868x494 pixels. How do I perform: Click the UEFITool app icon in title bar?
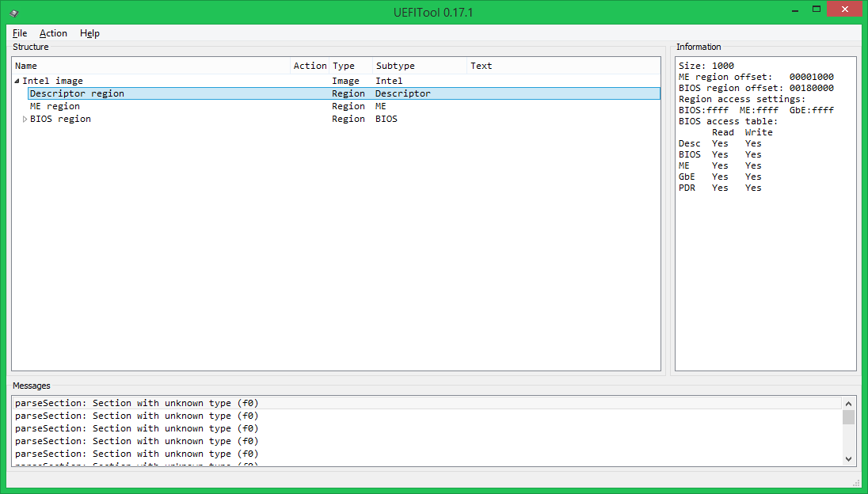coord(14,13)
